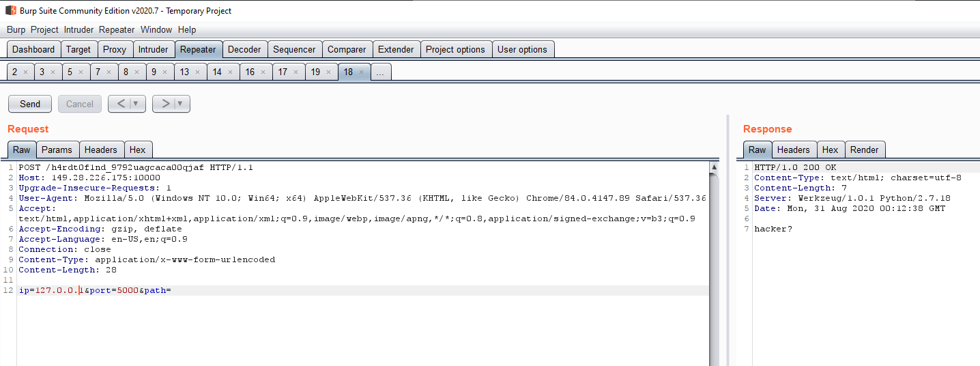Click the request editor scrollbar up arrow
This screenshot has width=980, height=366.
coord(714,167)
